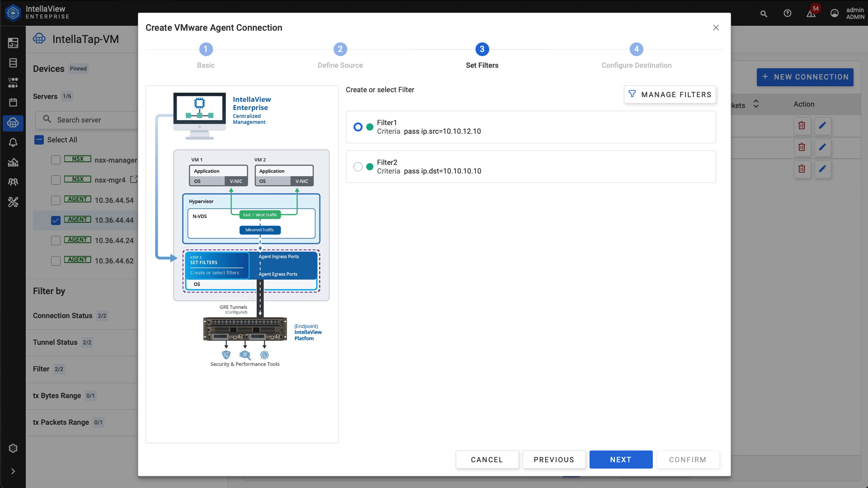This screenshot has height=488, width=868.
Task: Click the search magnifier in top bar
Action: coord(764,14)
